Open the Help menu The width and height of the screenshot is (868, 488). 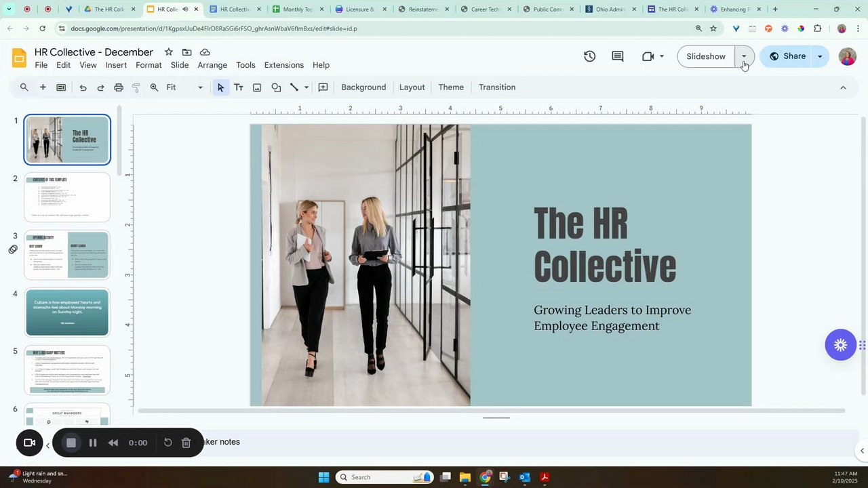(321, 65)
